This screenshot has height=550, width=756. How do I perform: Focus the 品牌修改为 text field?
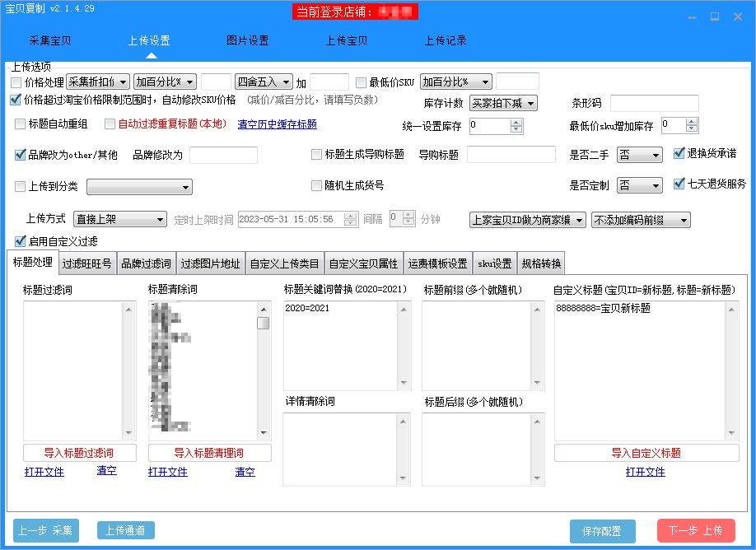point(223,156)
